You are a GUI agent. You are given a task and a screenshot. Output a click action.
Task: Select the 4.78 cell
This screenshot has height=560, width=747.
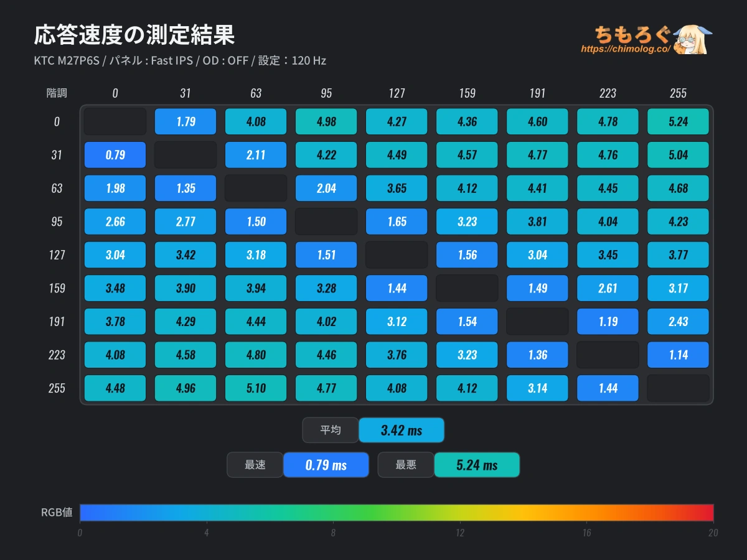608,121
